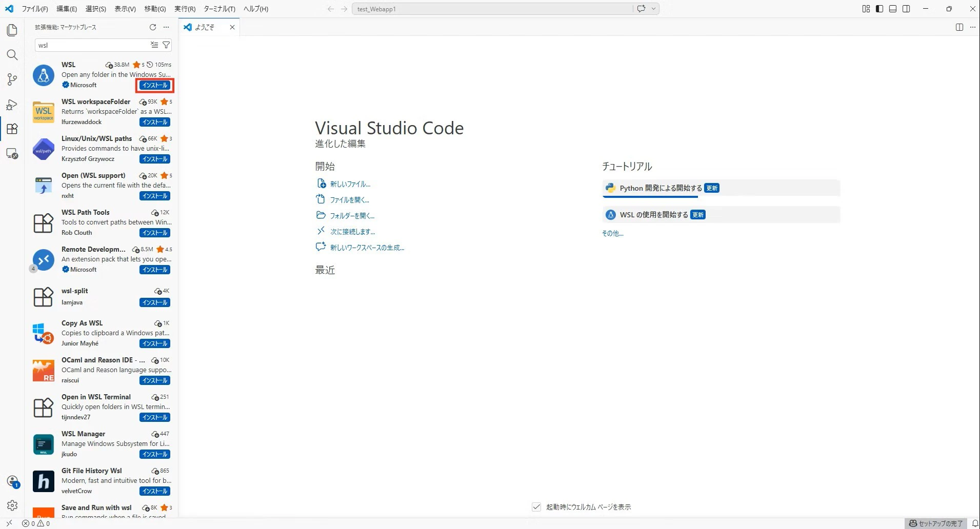Install the WSL workspaceFolder extension
980x529 pixels.
click(x=155, y=122)
